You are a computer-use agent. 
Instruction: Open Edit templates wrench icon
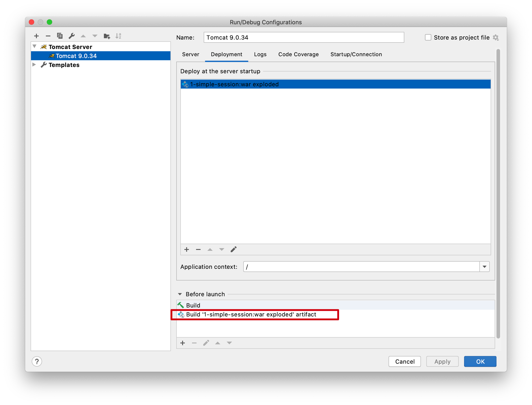tap(72, 36)
